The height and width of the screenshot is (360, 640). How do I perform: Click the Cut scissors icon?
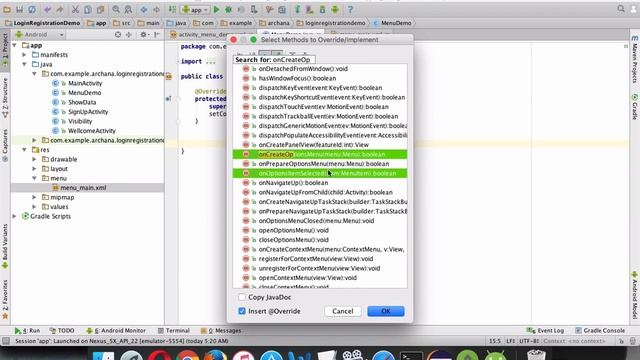click(x=75, y=9)
